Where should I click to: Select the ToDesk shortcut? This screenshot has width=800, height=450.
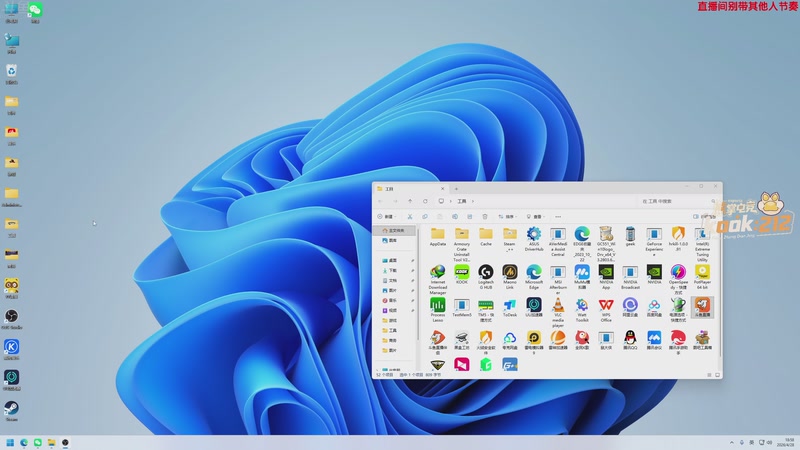(510, 308)
